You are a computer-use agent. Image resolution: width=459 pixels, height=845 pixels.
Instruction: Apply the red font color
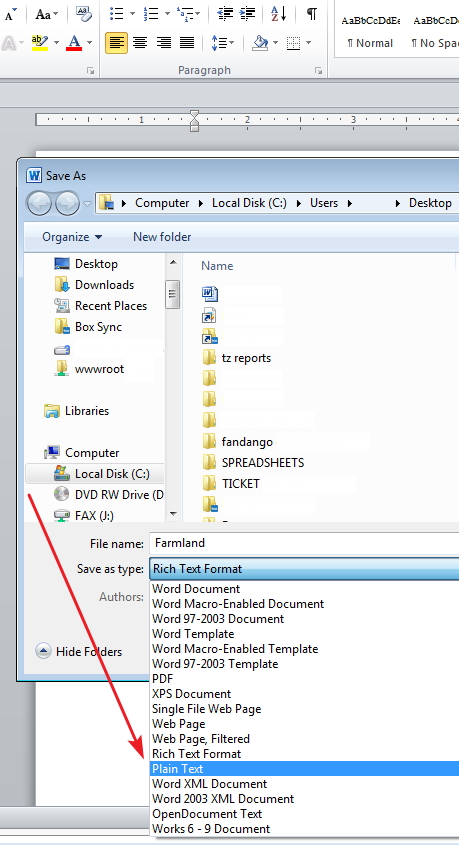[x=74, y=43]
